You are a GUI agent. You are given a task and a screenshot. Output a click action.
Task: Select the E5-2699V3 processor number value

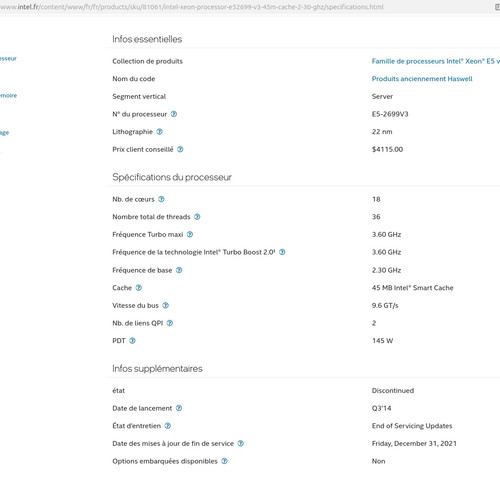390,114
